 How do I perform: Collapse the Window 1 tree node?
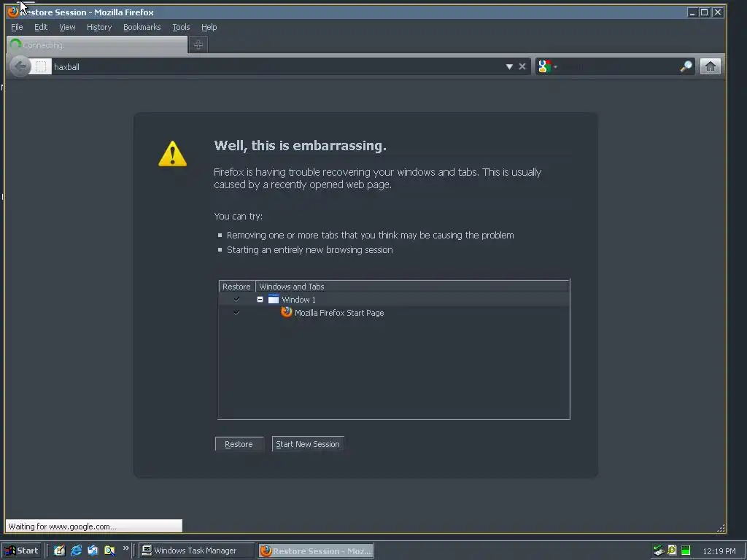click(x=260, y=300)
